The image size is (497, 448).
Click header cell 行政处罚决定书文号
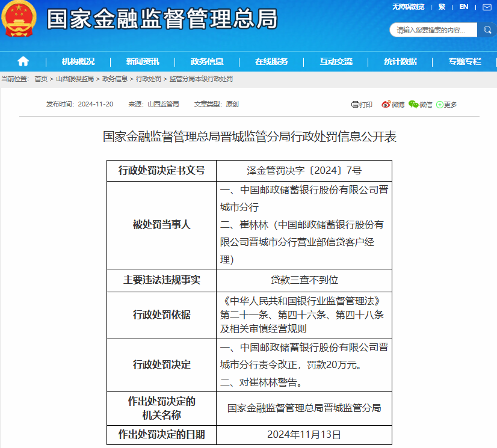coord(162,171)
